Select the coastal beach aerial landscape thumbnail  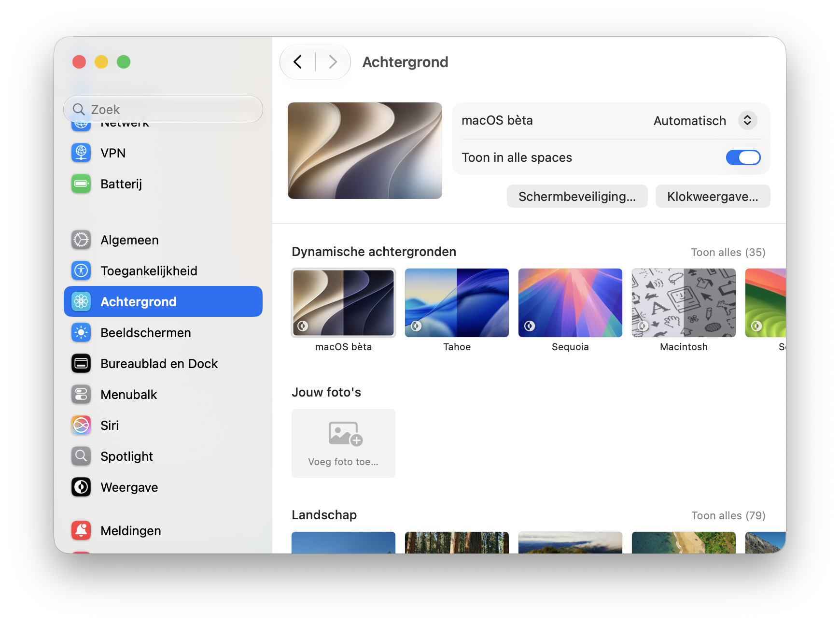tap(684, 542)
